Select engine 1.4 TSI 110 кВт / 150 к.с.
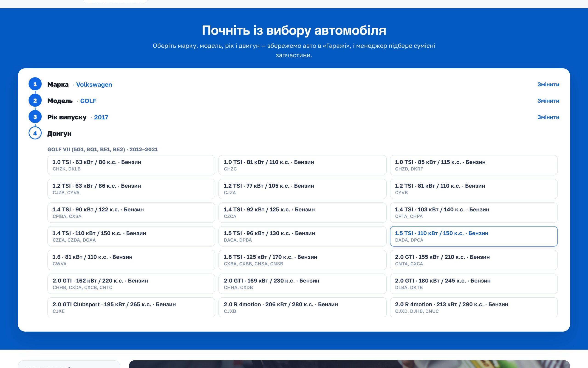 [131, 236]
